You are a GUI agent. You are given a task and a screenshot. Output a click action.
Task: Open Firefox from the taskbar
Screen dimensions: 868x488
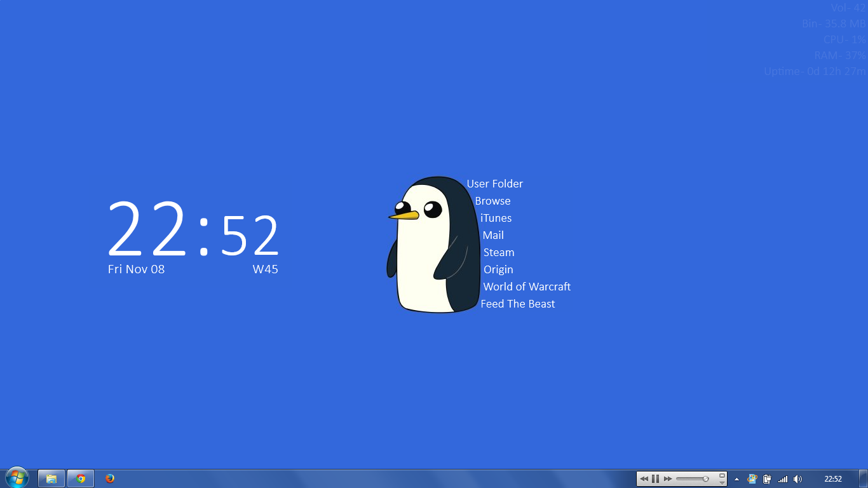pyautogui.click(x=110, y=478)
